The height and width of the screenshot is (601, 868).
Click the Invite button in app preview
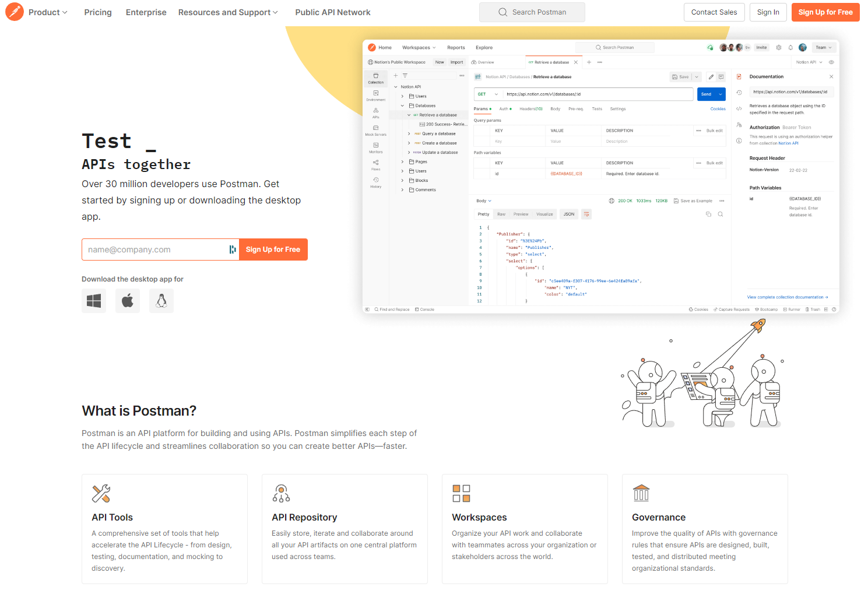pos(762,48)
